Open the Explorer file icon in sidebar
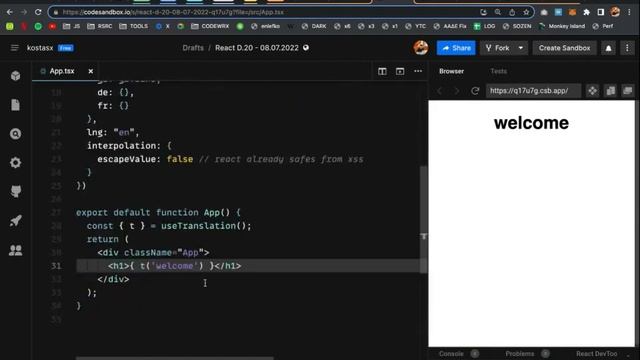Screen dimensions: 640x360 [x=16, y=105]
